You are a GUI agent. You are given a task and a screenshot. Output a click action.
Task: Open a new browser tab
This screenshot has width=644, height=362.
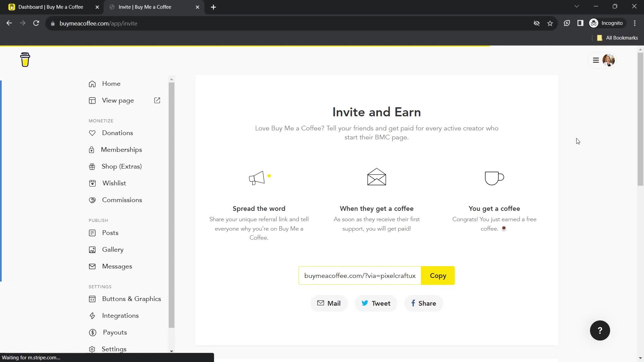[x=213, y=7]
